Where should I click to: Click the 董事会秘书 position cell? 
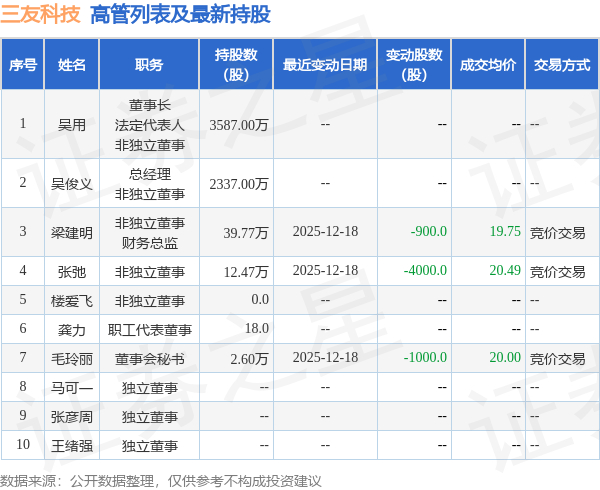150,359
